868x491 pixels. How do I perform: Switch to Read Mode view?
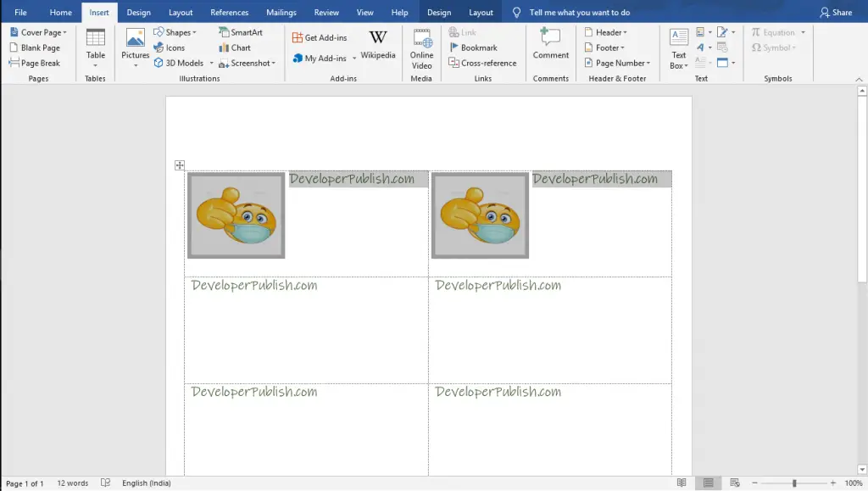pos(682,483)
